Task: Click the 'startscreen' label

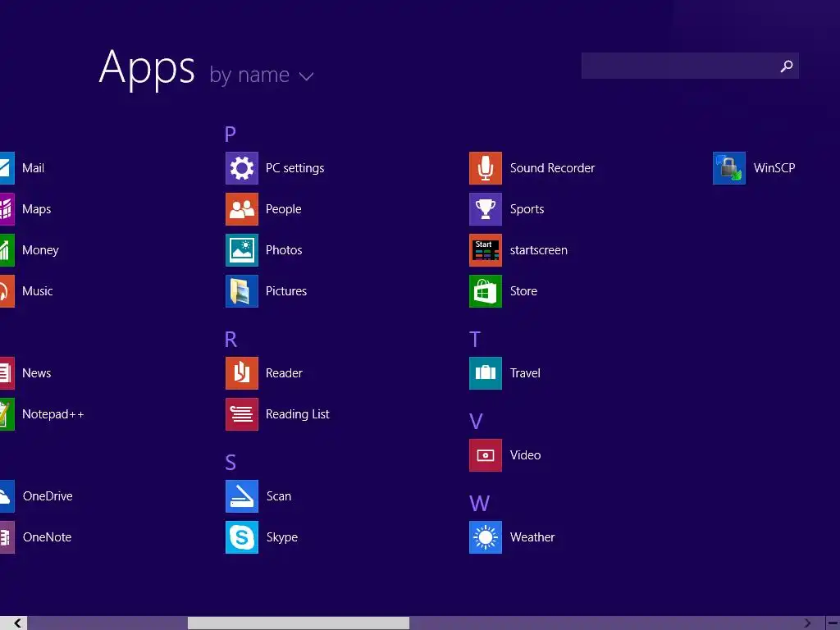Action: coord(538,250)
